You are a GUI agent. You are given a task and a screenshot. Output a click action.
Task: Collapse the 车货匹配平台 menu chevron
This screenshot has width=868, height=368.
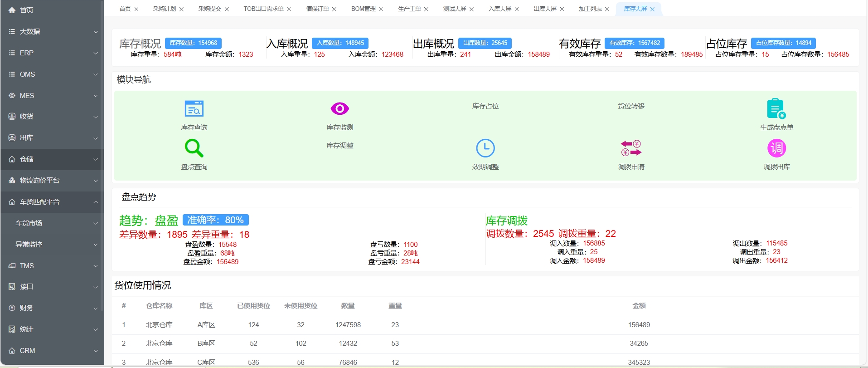pos(96,201)
